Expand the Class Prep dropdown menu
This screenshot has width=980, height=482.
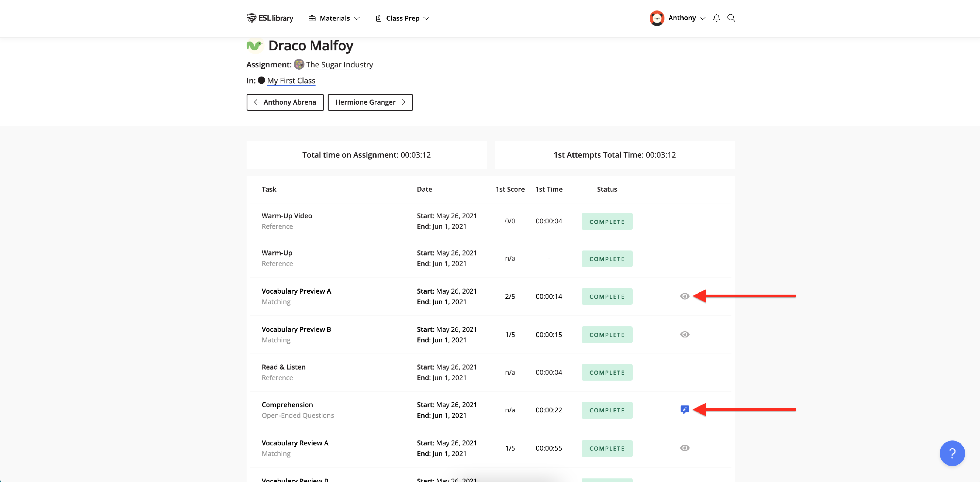pos(402,18)
